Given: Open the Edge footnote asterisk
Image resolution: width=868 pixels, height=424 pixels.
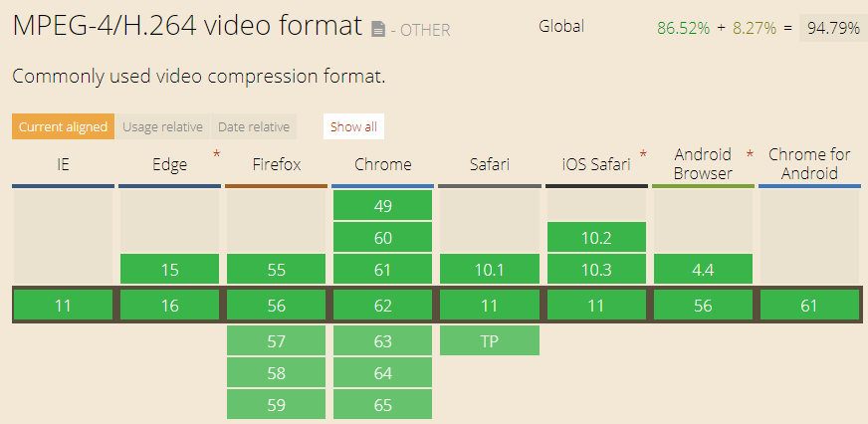Looking at the screenshot, I should (x=216, y=154).
